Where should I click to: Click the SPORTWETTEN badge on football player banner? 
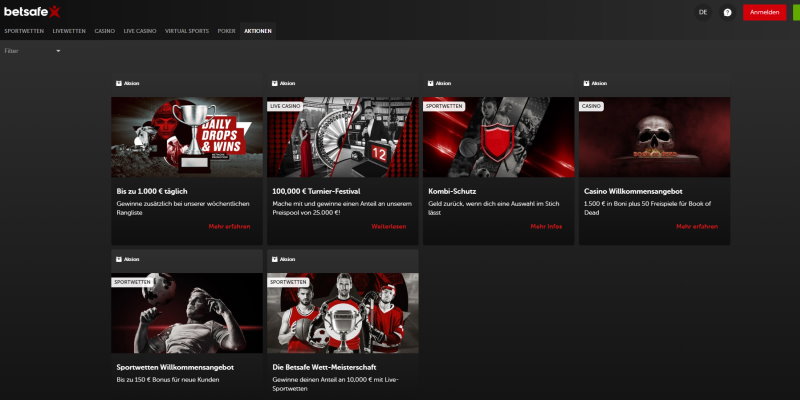click(x=132, y=282)
